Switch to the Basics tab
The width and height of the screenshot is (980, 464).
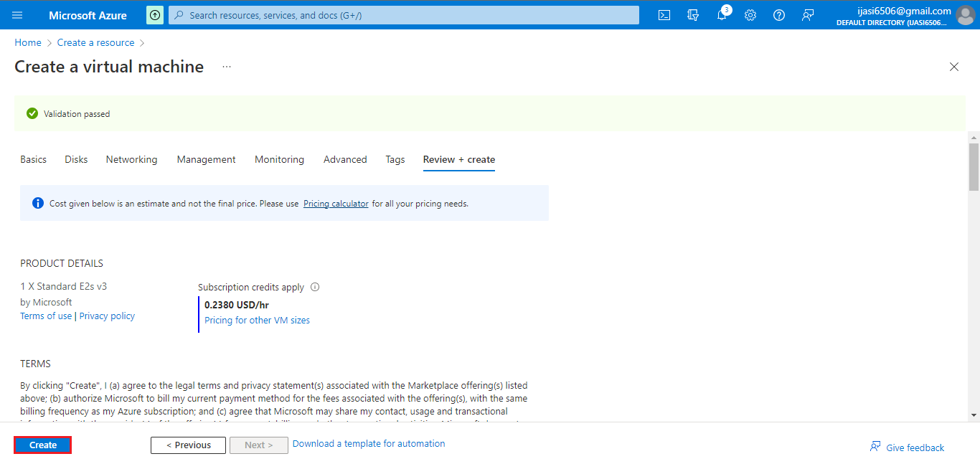pyautogui.click(x=33, y=159)
